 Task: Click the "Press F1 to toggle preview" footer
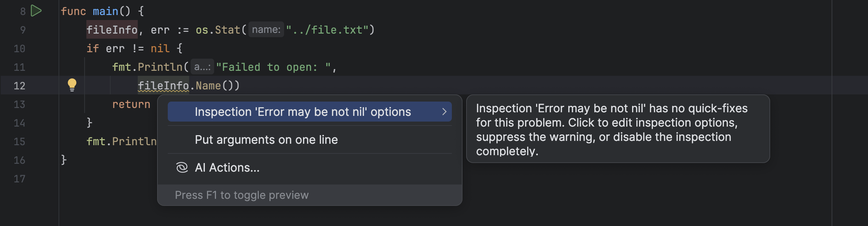click(x=242, y=195)
